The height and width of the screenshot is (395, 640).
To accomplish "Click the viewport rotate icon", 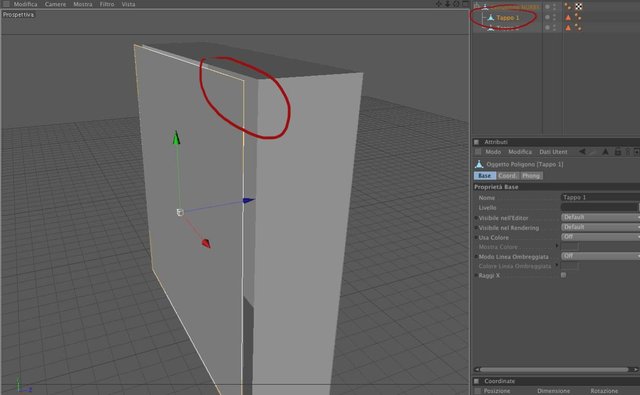I will click(x=456, y=4).
